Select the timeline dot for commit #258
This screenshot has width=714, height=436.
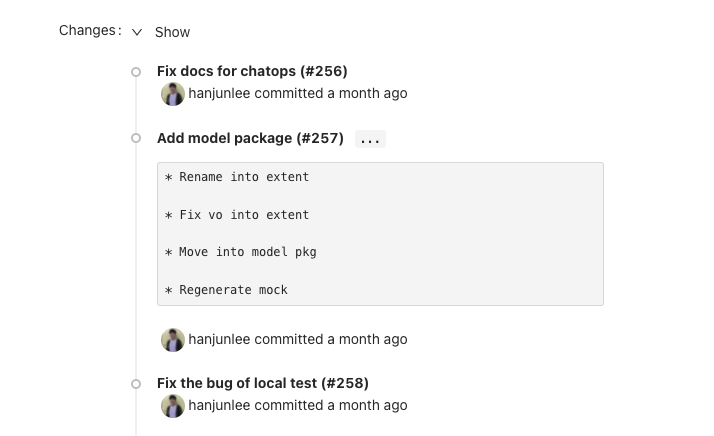click(136, 384)
